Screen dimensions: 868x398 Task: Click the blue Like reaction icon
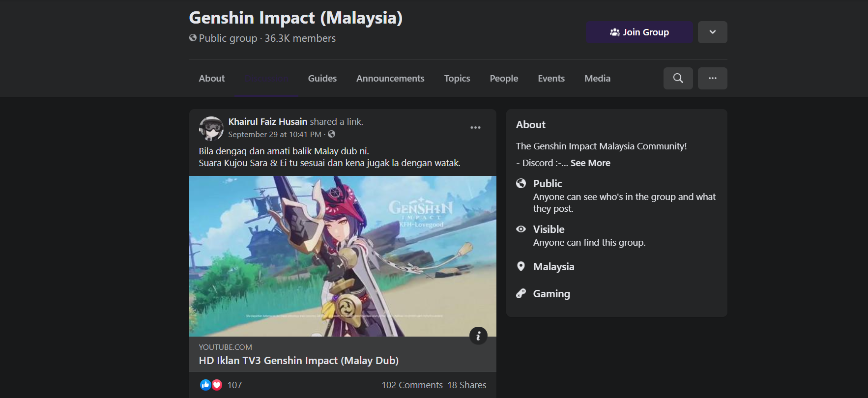205,385
